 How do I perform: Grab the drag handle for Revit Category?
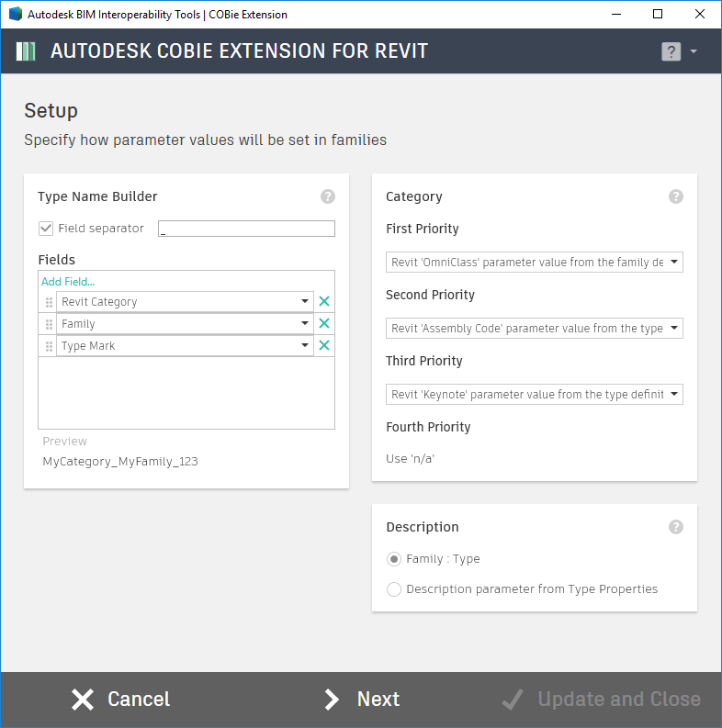point(49,302)
